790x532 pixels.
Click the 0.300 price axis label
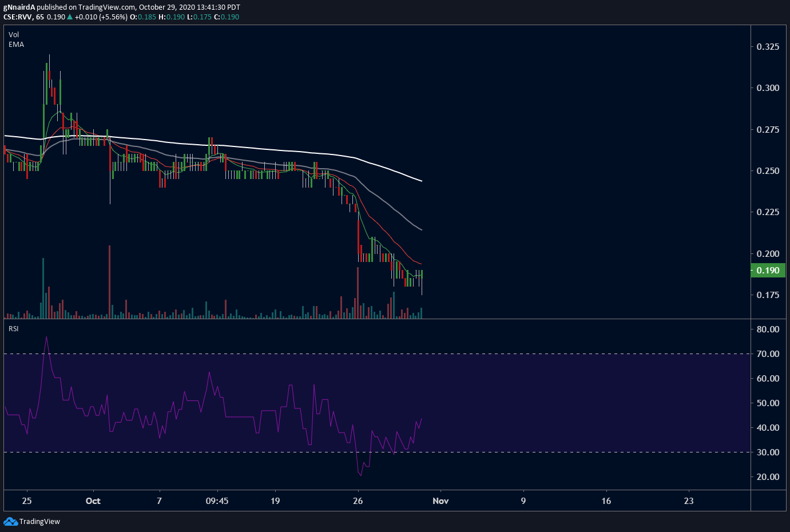pyautogui.click(x=768, y=88)
